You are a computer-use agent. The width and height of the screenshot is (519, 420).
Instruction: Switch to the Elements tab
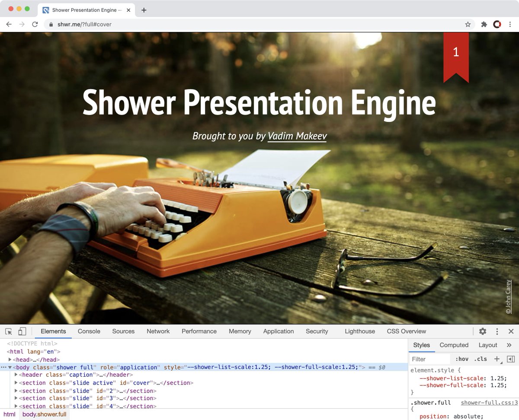53,331
